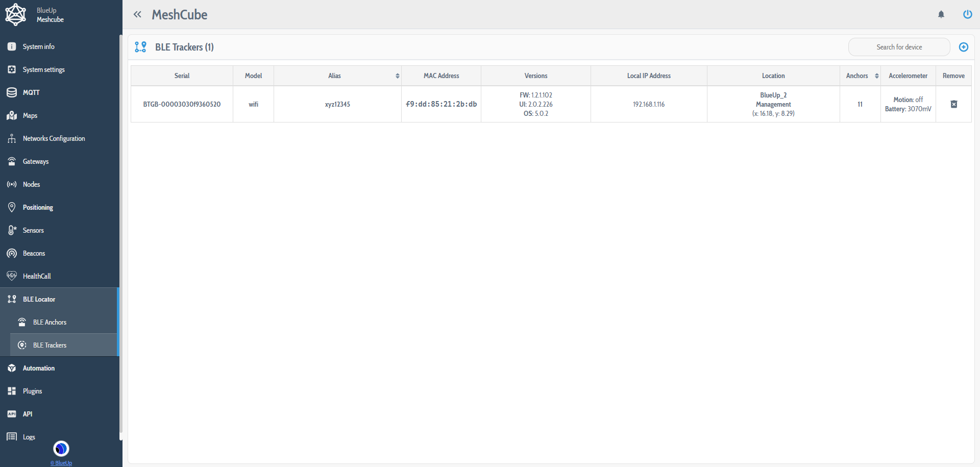980x467 pixels.
Task: Click the Maps icon in sidebar
Action: pyautogui.click(x=12, y=115)
